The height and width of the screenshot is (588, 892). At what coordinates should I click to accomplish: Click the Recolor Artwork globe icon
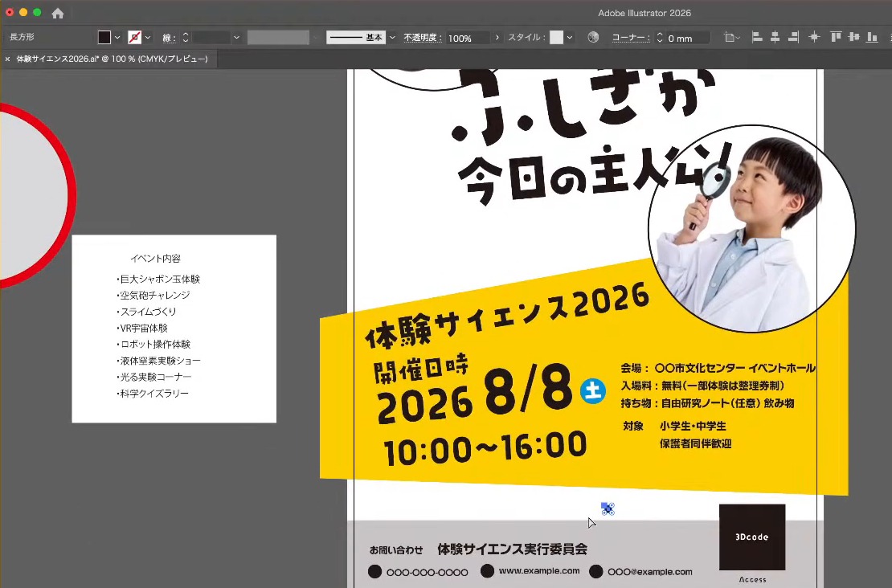tap(593, 38)
